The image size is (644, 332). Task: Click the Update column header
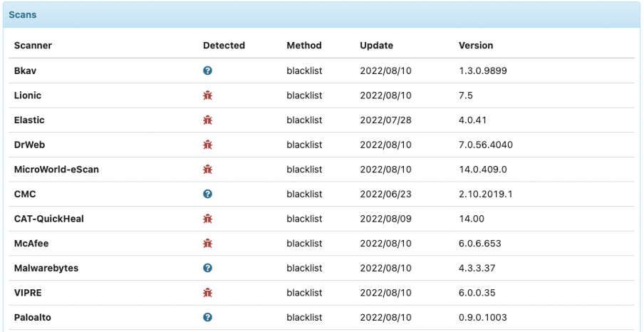coord(376,46)
